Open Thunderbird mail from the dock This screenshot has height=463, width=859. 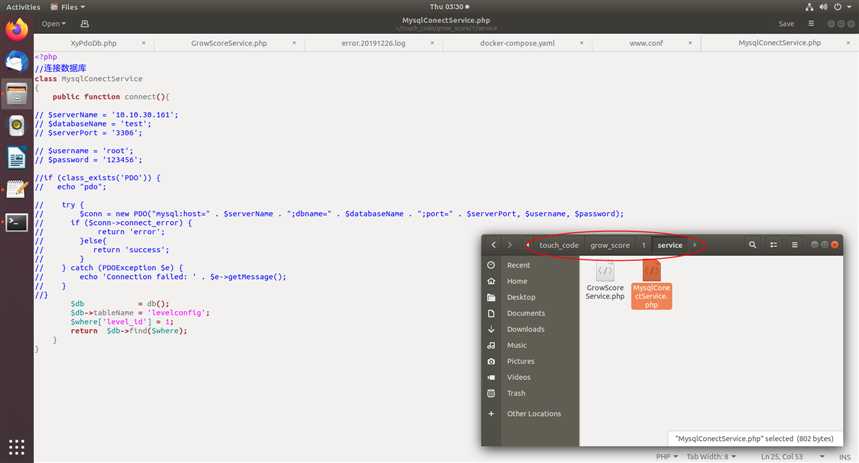(16, 61)
